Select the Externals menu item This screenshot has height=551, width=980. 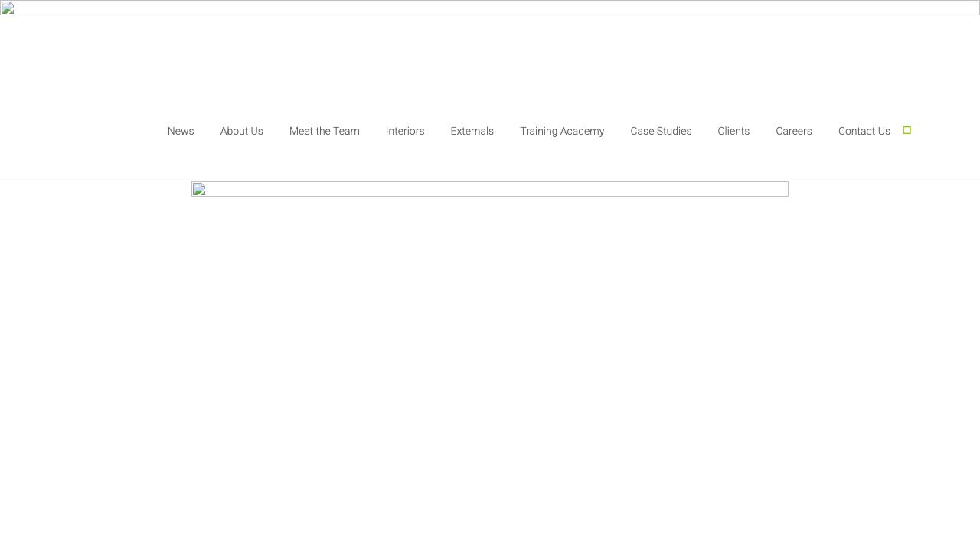click(472, 131)
